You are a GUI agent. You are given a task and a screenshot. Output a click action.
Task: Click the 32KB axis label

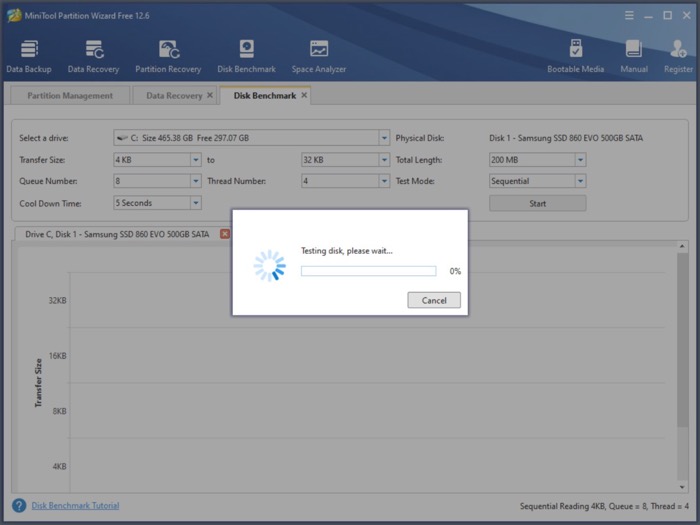(58, 300)
